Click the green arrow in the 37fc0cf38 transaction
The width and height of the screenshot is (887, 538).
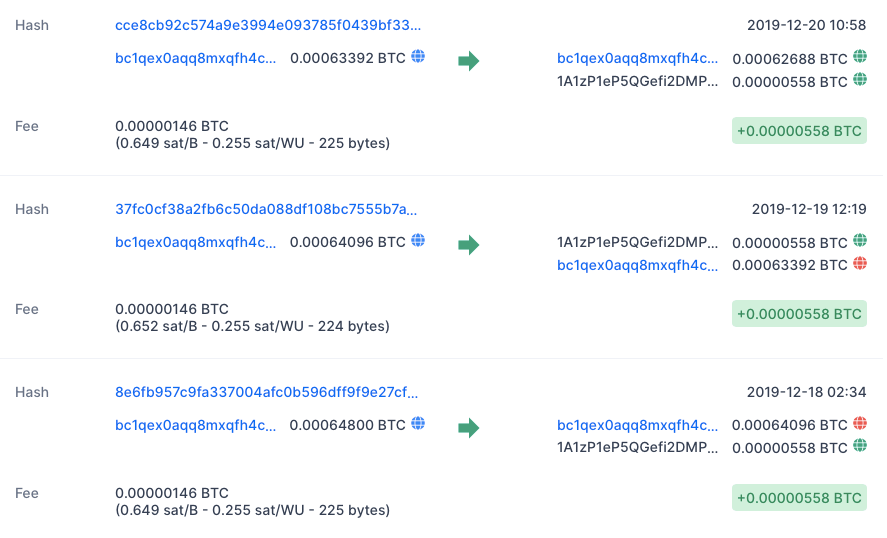click(468, 245)
